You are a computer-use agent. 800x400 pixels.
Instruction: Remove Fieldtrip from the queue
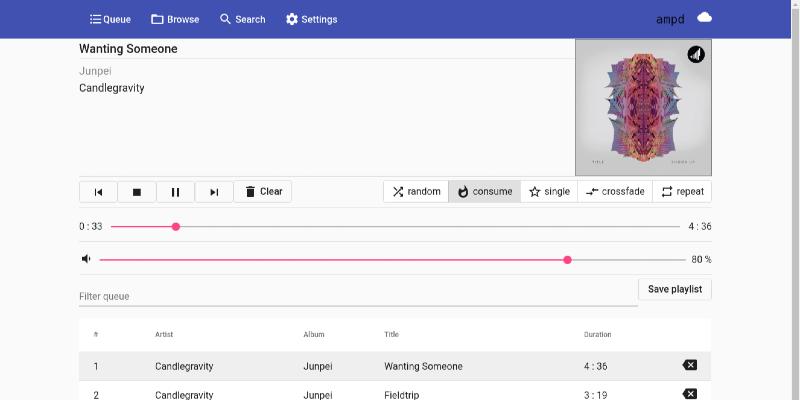point(689,394)
